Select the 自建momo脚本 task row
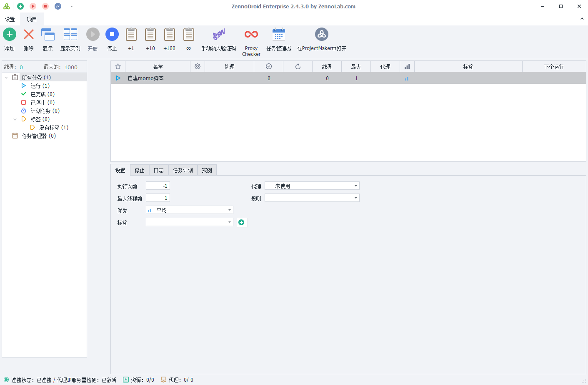This screenshot has width=588, height=385. click(348, 78)
